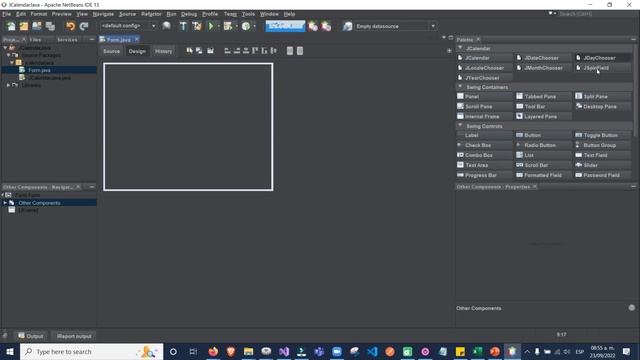The image size is (640, 360).
Task: Open the Source menu
Action: pyautogui.click(x=127, y=14)
